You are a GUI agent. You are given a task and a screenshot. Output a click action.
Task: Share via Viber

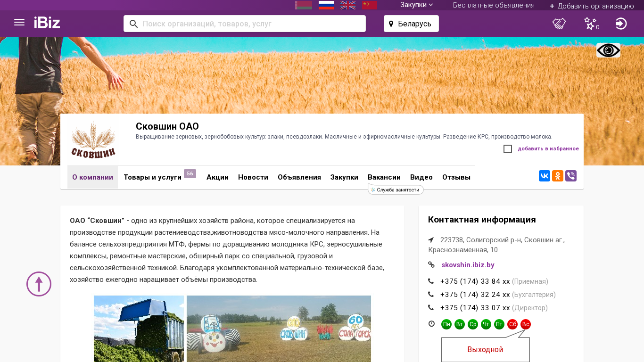coord(571,176)
